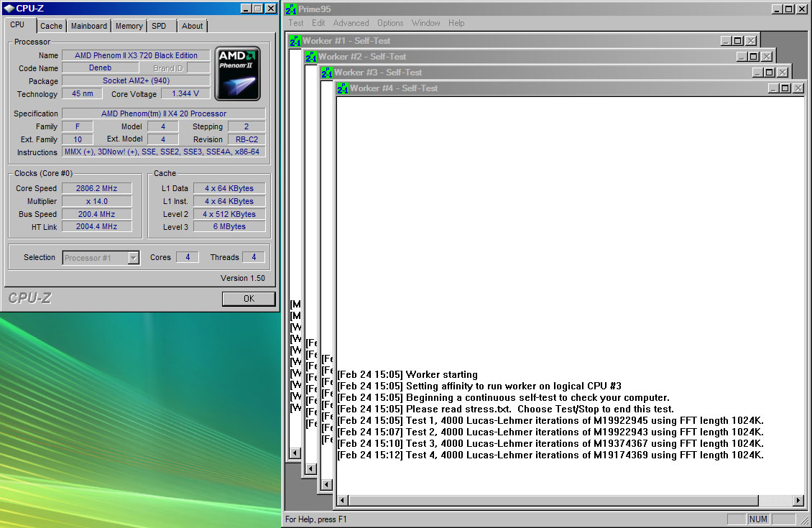The height and width of the screenshot is (528, 812).
Task: Click the Level 3 value '6 MBytes'
Action: pyautogui.click(x=229, y=226)
